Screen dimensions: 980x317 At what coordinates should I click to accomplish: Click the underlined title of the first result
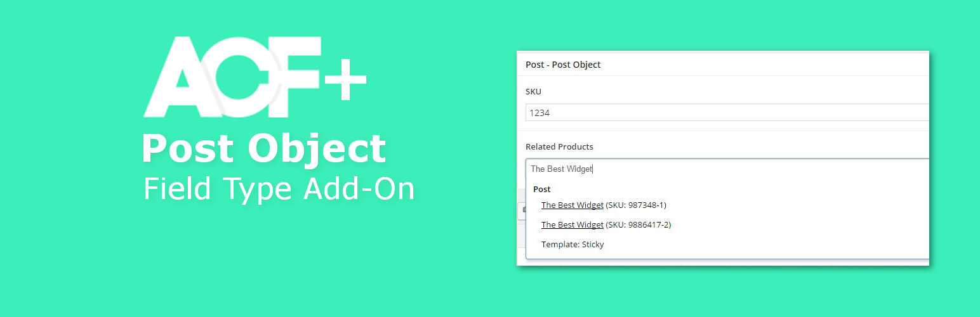pos(572,205)
